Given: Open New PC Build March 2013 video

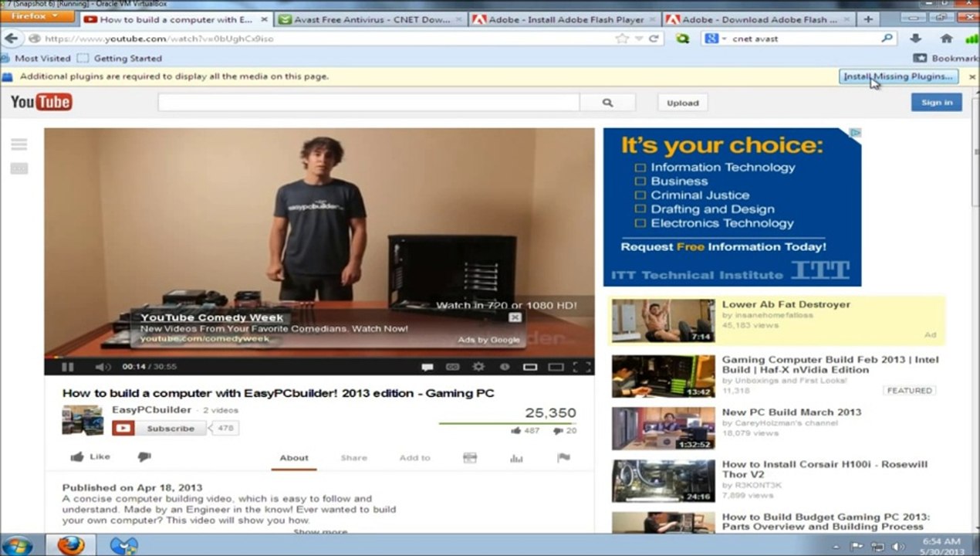Looking at the screenshot, I should coord(792,412).
